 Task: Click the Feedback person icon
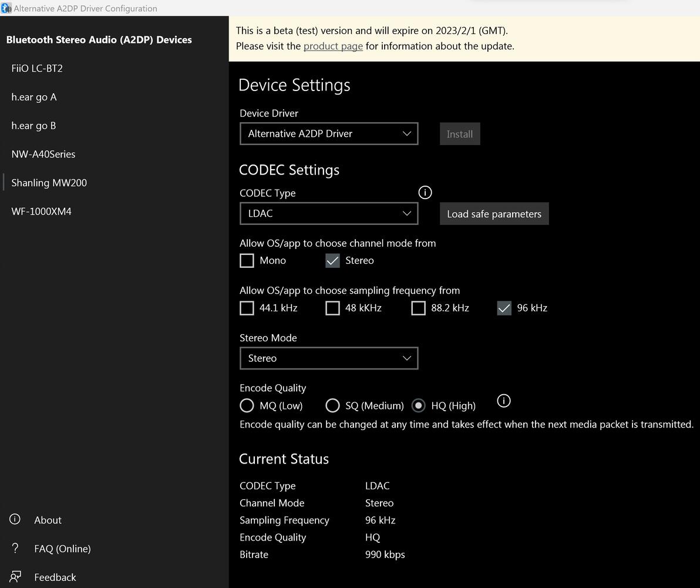[15, 577]
